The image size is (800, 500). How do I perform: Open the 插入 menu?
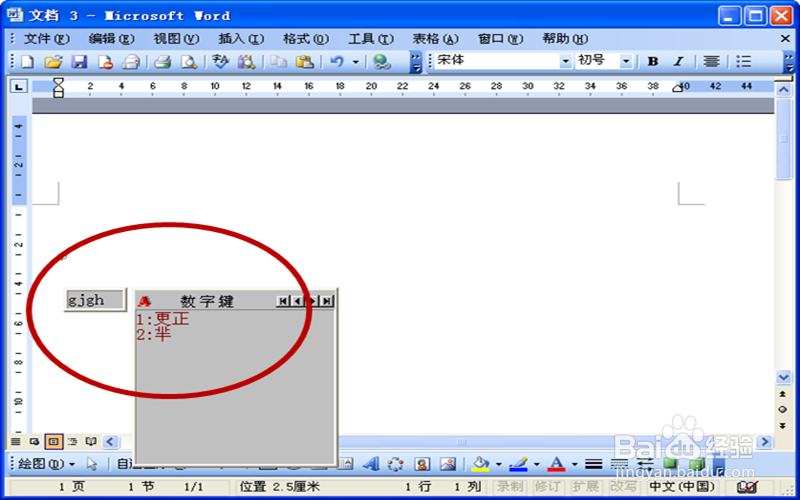point(241,39)
